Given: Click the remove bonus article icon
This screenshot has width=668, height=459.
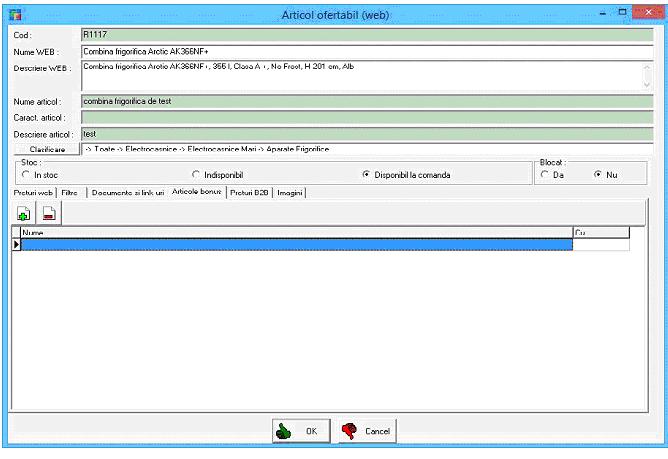Looking at the screenshot, I should 48,212.
